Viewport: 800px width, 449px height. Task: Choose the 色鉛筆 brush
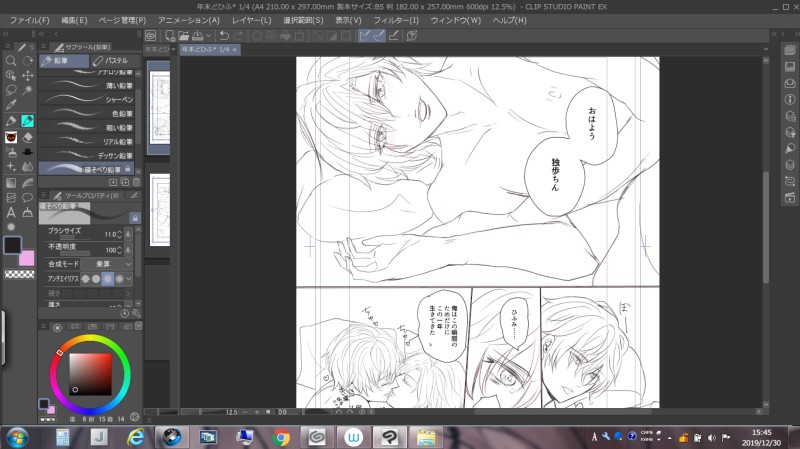[x=86, y=113]
